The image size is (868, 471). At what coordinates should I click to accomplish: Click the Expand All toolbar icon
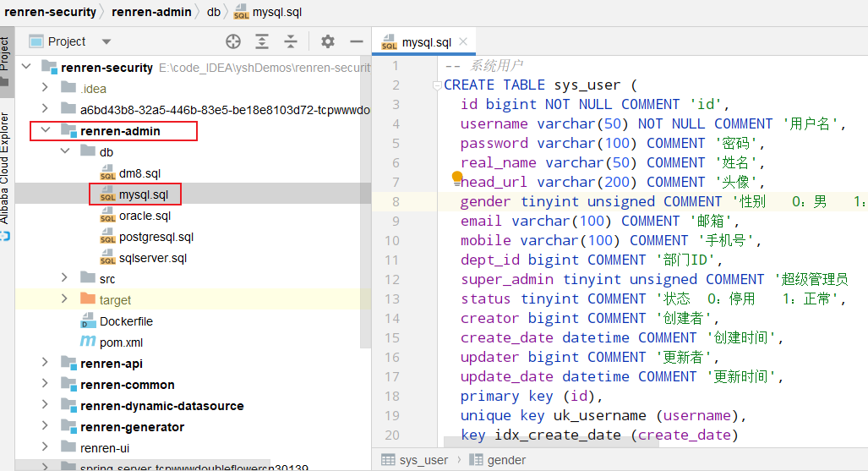262,41
